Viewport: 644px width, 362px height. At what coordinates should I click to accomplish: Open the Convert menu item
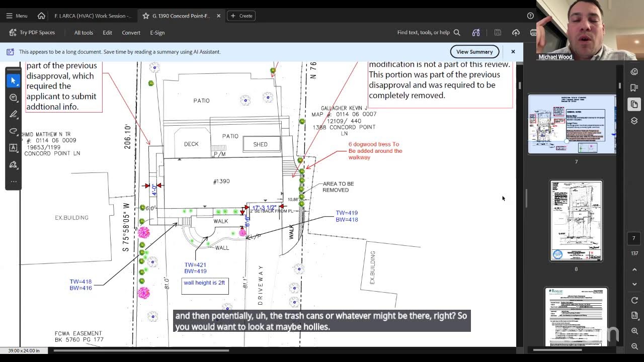coord(131,33)
